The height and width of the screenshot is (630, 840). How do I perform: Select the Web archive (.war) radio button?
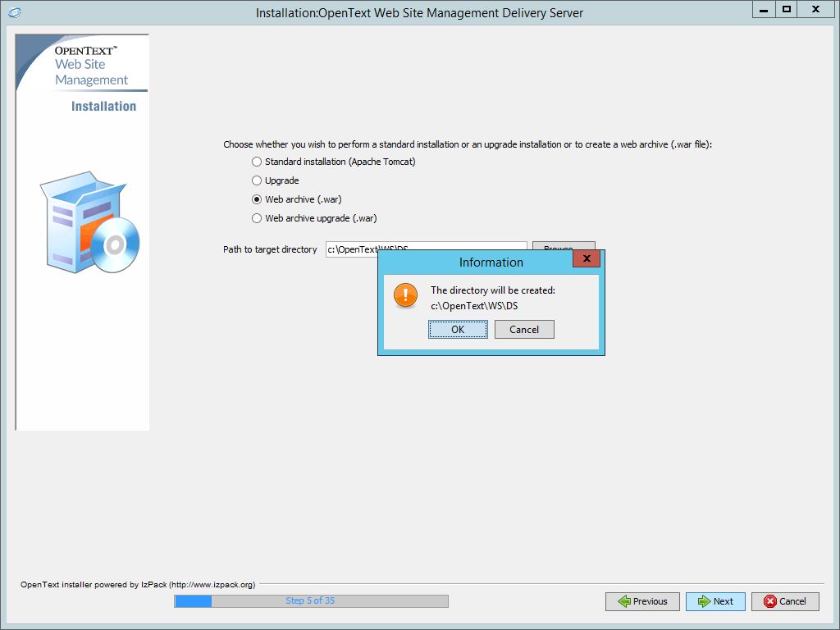click(x=257, y=199)
